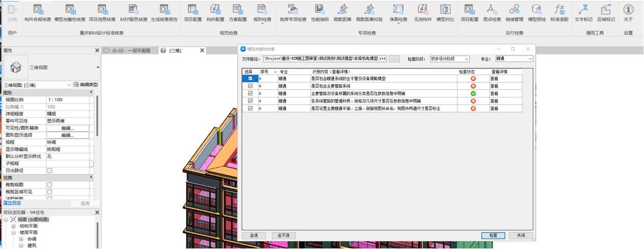
Task: Open 无效构件 ribbon tool
Action: 423,13
